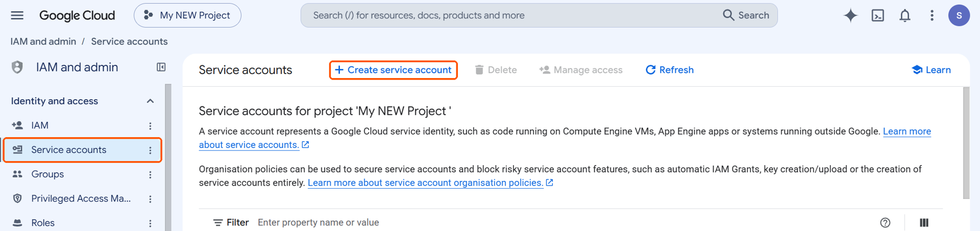Screen dimensions: 980x231
Task: Click the Service accounts page title
Action: [x=246, y=70]
